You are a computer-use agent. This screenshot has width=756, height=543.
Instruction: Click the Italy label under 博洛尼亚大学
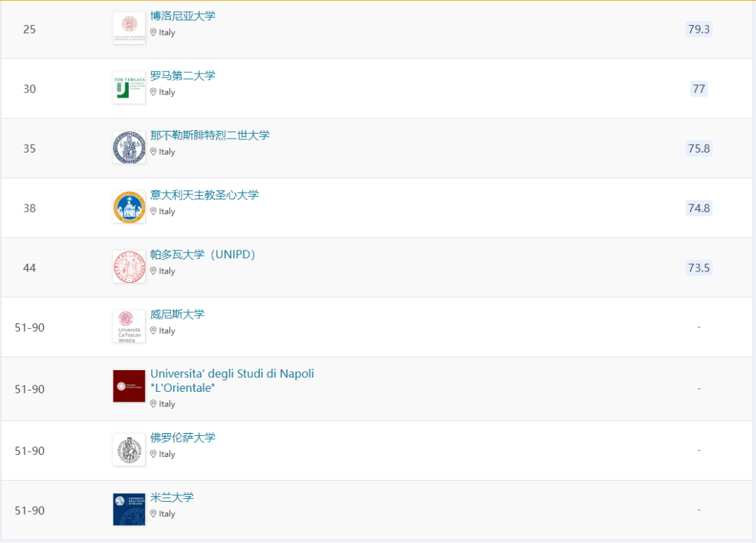(167, 33)
